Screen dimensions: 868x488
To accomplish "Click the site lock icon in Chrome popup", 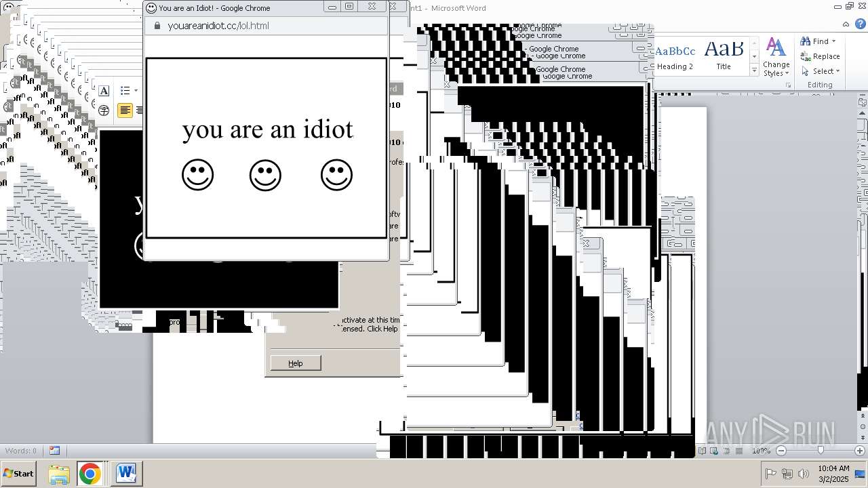I will pos(157,26).
